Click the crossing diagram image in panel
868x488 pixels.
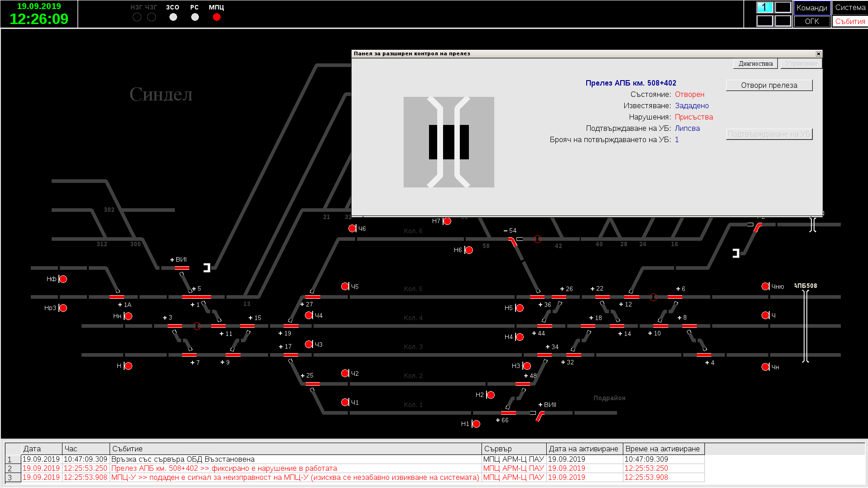click(x=448, y=142)
